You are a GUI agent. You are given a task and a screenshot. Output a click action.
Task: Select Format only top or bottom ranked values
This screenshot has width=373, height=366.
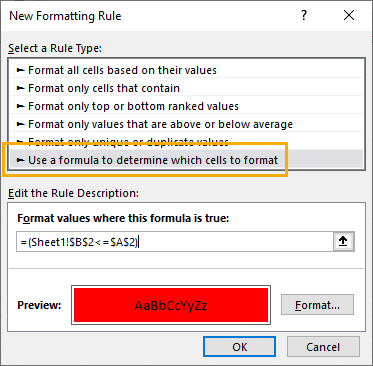(x=186, y=106)
